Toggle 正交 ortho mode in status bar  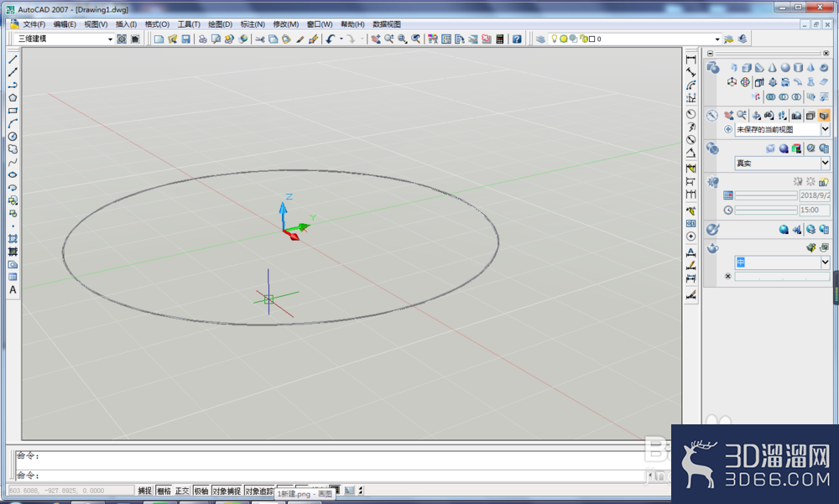(x=182, y=491)
